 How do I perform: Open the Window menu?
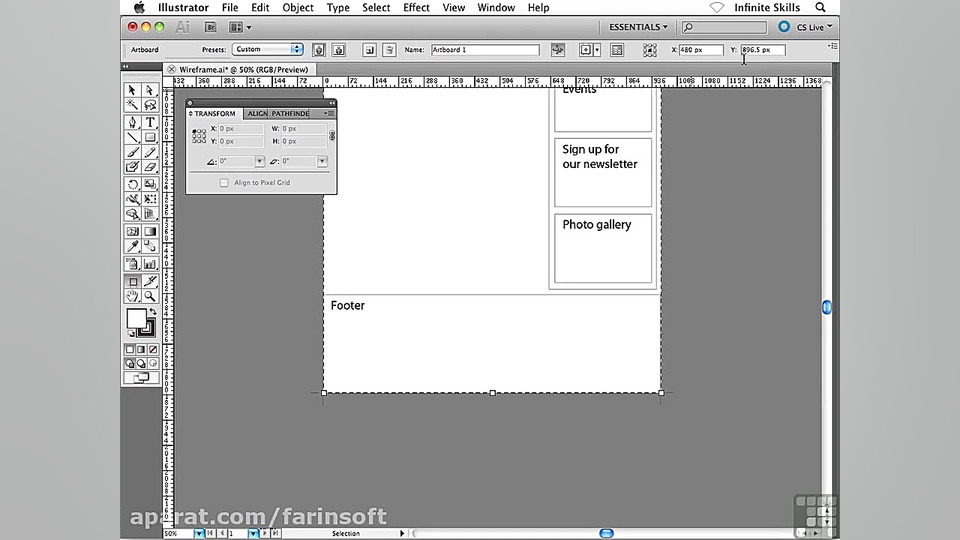(496, 7)
